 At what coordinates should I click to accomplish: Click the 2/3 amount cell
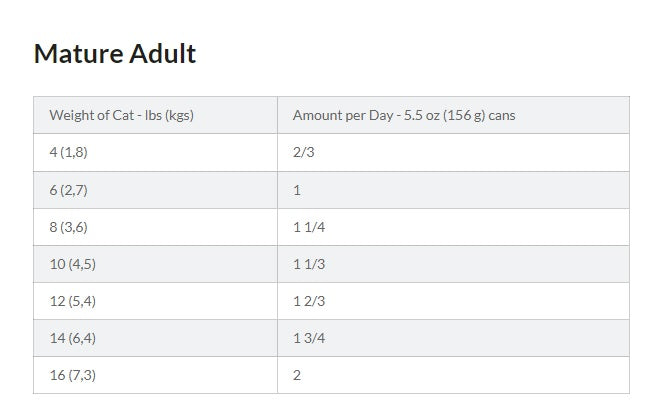(453, 153)
